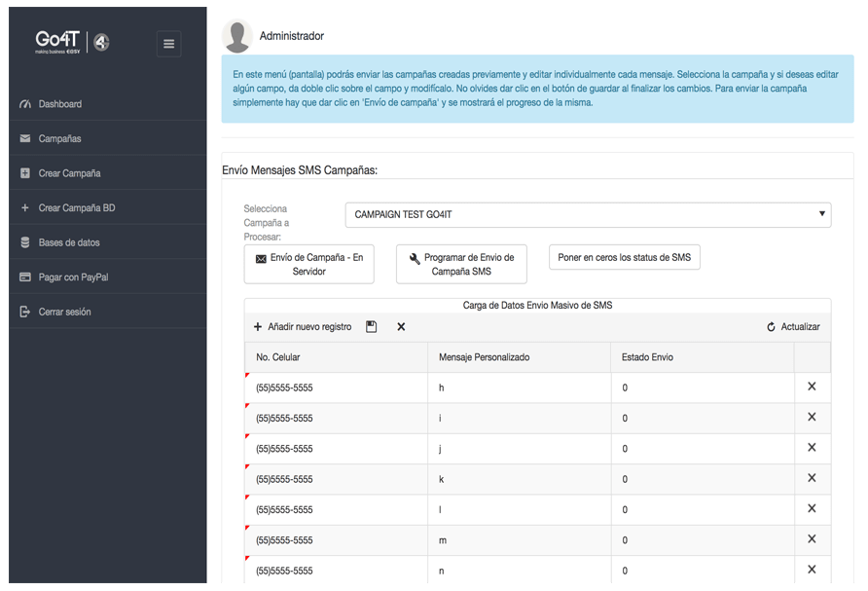868x591 pixels.
Task: Click Cerrar sesión to log out
Action: click(x=64, y=313)
